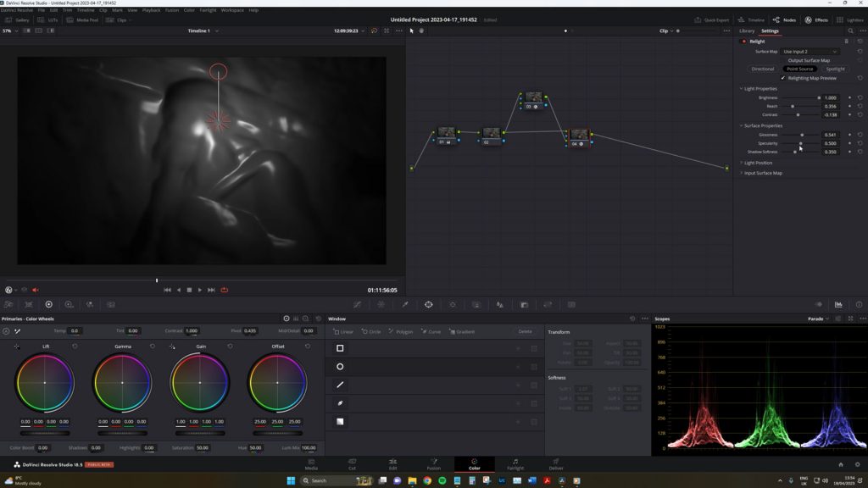The width and height of the screenshot is (868, 488).
Task: Stop viewer playback
Action: click(189, 290)
